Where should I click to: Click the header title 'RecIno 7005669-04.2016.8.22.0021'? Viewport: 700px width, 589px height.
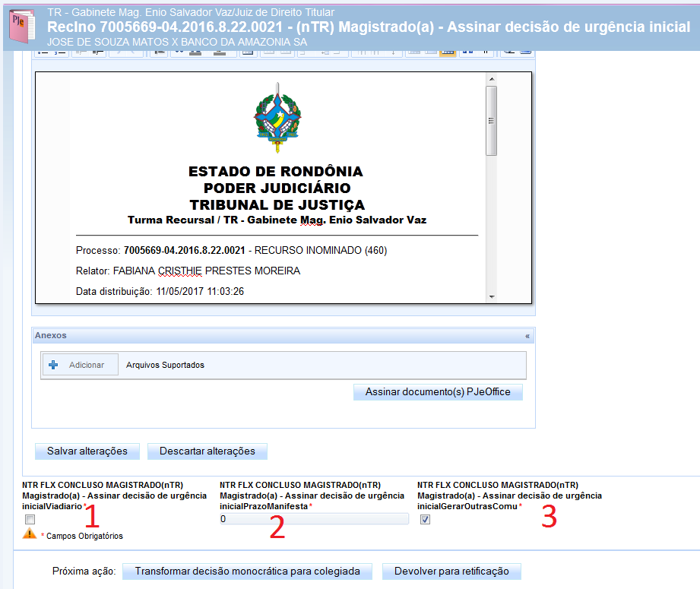pos(165,27)
